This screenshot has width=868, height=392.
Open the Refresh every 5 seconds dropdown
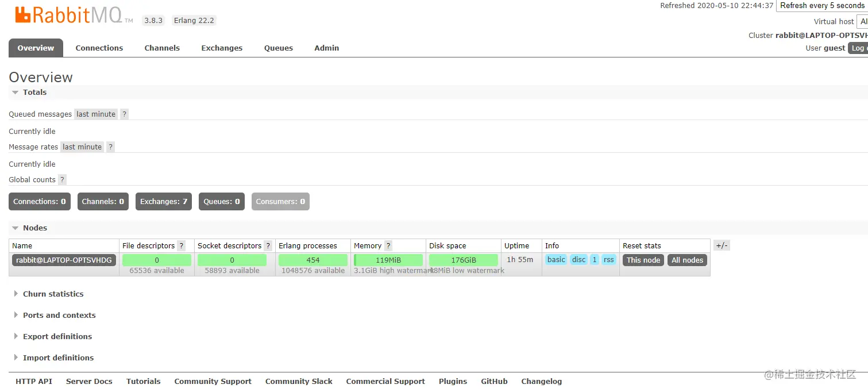822,5
